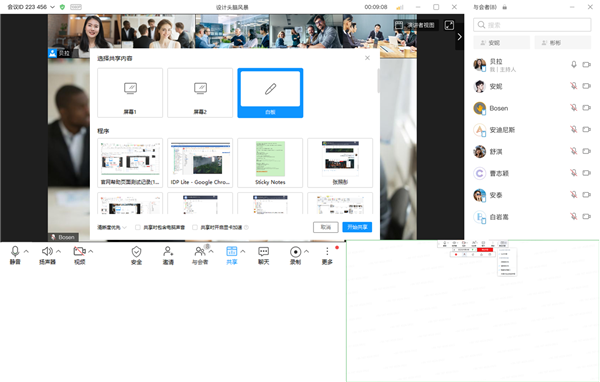Click the 扬声器 speaker icon
This screenshot has width=600, height=382.
(x=47, y=255)
